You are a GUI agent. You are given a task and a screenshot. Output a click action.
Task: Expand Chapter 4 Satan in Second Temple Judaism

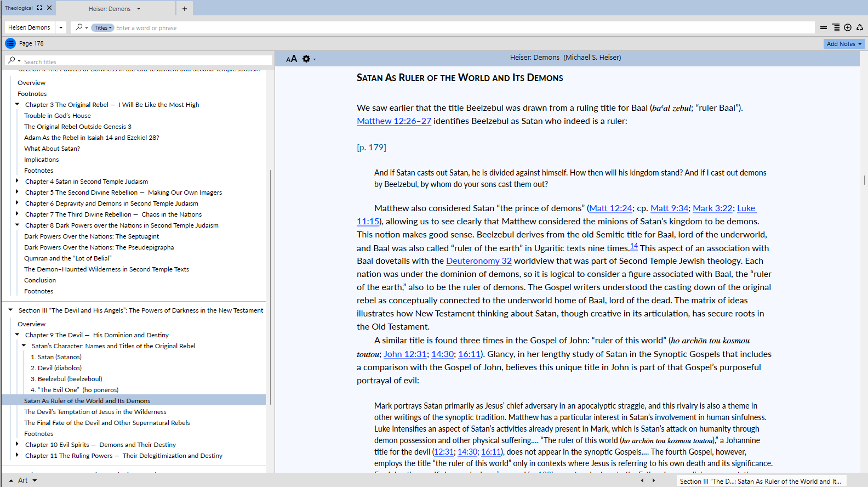click(17, 181)
